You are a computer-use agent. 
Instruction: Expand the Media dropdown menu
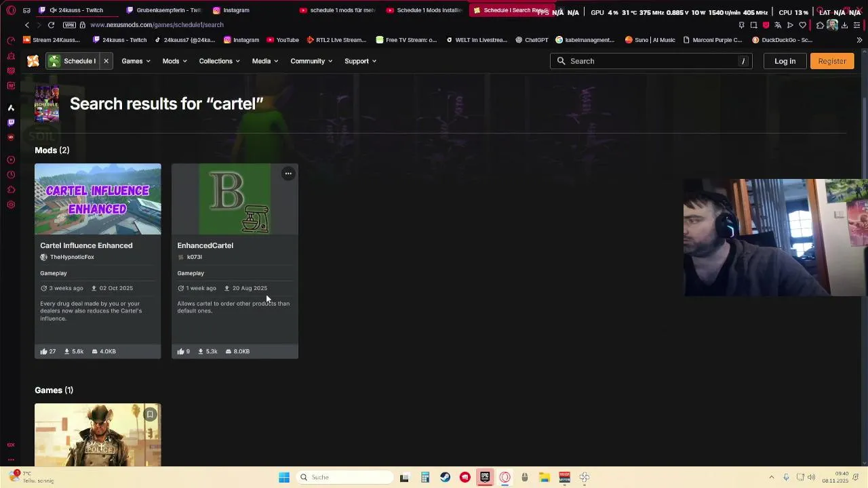pos(265,61)
